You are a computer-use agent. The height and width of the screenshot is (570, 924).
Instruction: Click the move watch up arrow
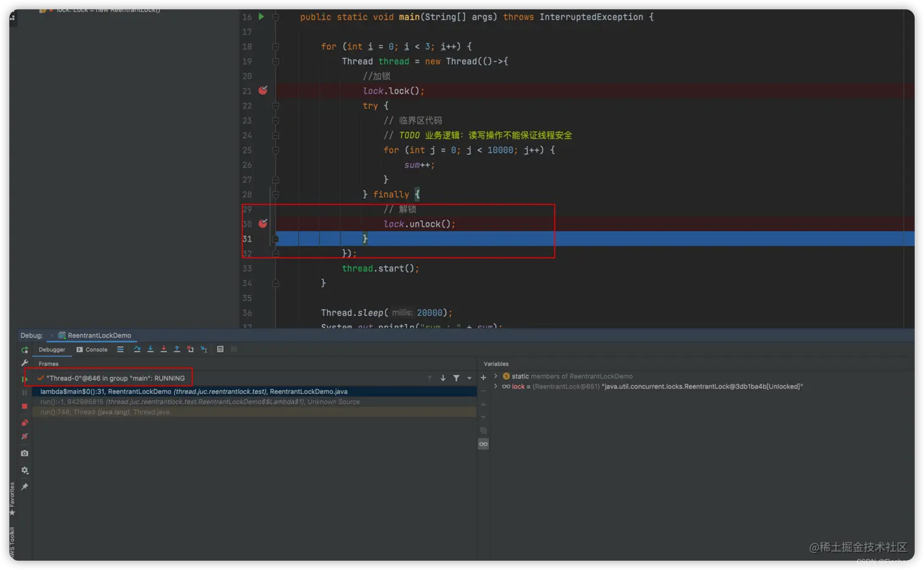pos(483,404)
